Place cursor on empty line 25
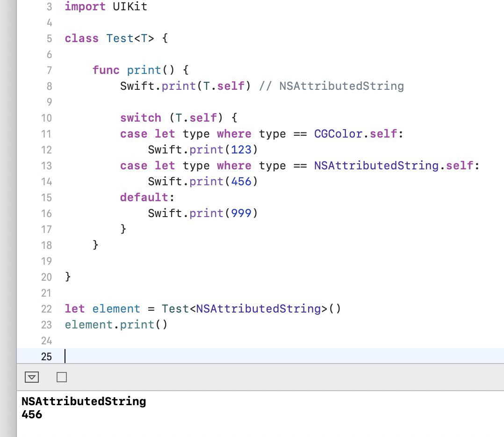Screen dimensions: 504x437 (x=260, y=356)
